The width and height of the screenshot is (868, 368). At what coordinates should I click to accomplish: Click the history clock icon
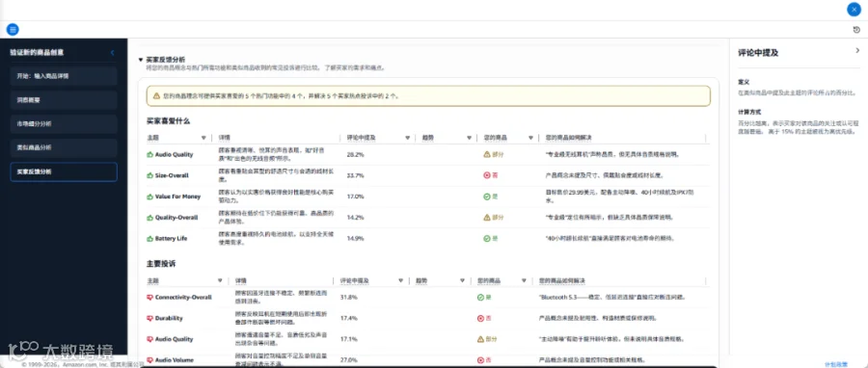(857, 30)
